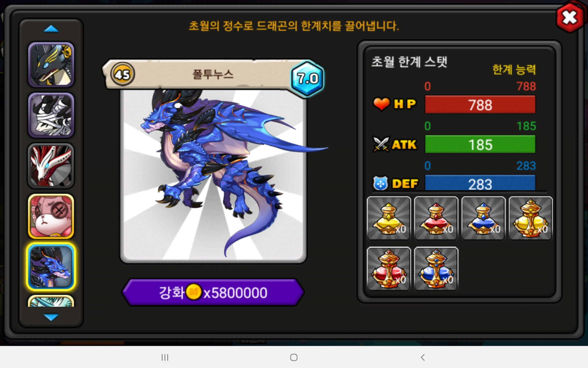
Task: Tap the level 45 badge
Action: [x=123, y=74]
